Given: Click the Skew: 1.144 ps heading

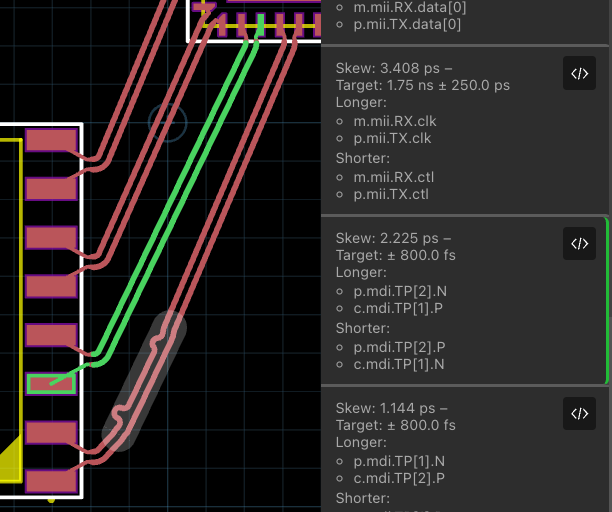Looking at the screenshot, I should tap(394, 407).
